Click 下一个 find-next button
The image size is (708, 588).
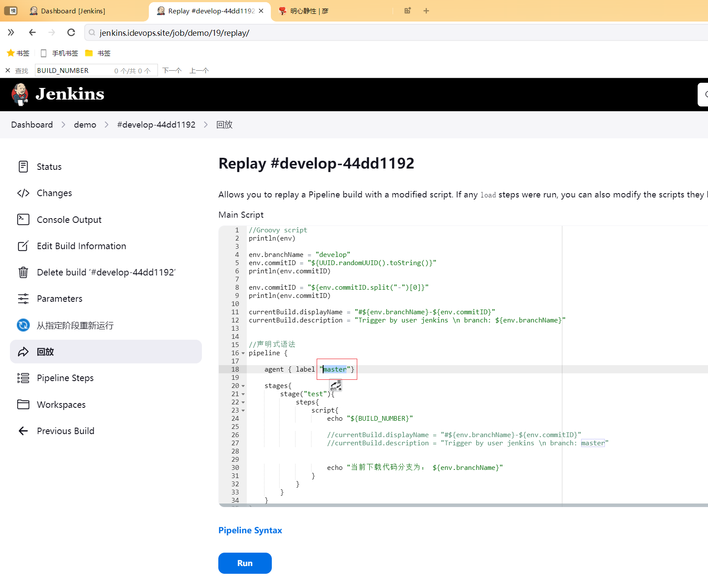pos(172,70)
